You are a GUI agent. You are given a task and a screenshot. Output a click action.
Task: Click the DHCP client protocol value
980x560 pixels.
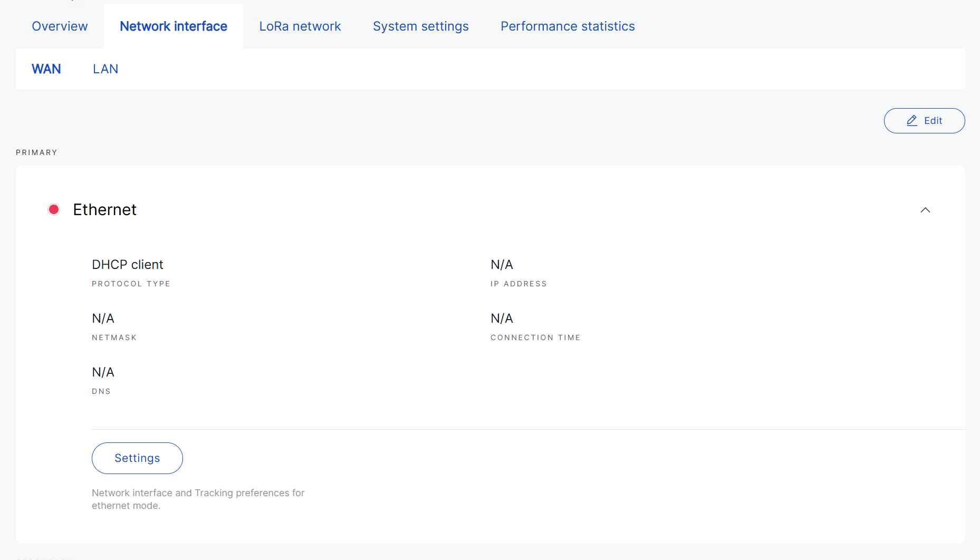[x=127, y=265]
